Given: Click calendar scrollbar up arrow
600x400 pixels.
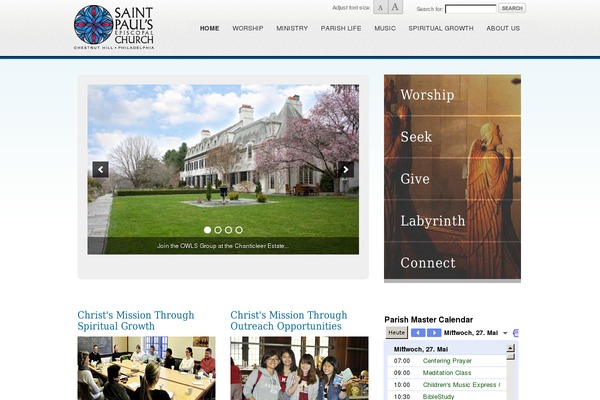Looking at the screenshot, I should tap(510, 348).
